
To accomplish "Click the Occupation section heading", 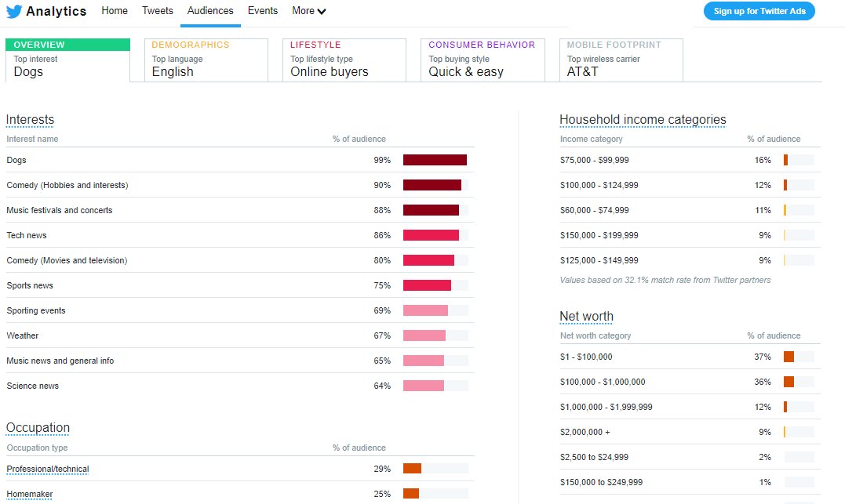I will pos(38,428).
